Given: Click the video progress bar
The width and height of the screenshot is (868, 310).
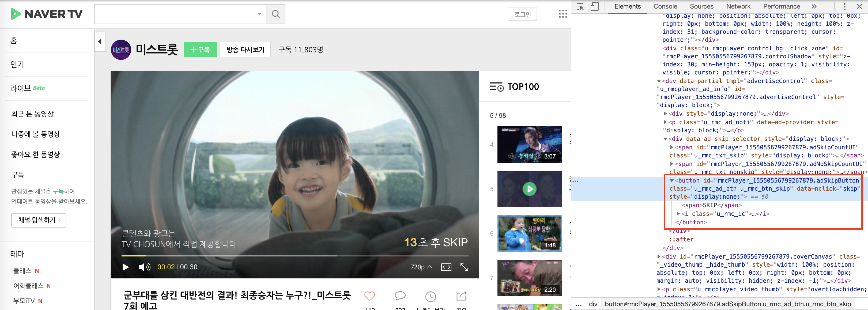Looking at the screenshot, I should point(295,256).
